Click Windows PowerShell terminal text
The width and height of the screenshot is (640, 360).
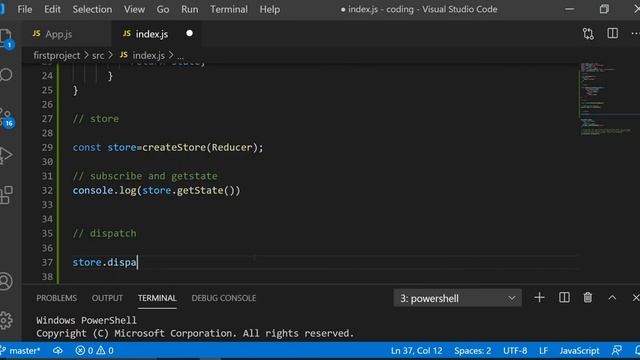[86, 320]
